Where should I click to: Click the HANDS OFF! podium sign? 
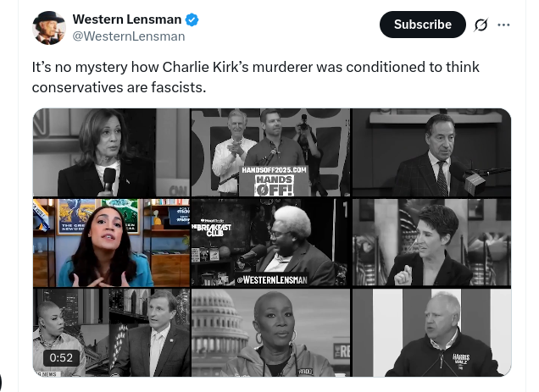[274, 185]
